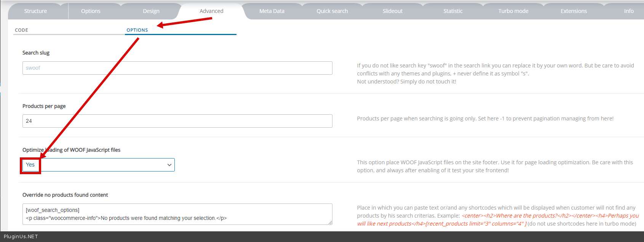Go to the Meta Data tab
Viewport: 644px width, 242px height.
272,11
